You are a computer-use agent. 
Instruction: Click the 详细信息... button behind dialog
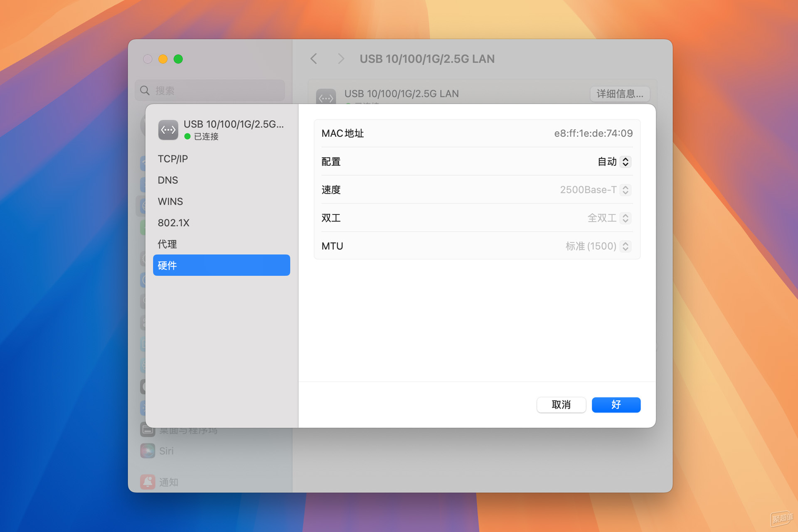pyautogui.click(x=620, y=94)
